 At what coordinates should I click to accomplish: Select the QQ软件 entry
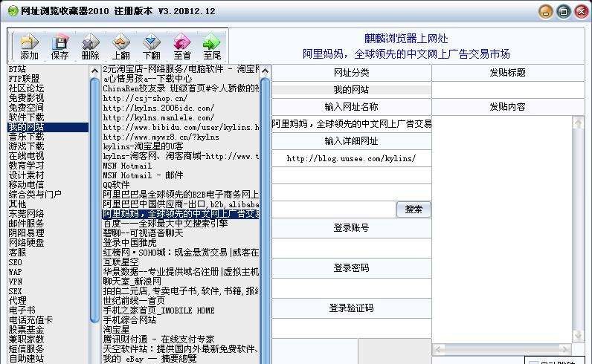tap(116, 185)
